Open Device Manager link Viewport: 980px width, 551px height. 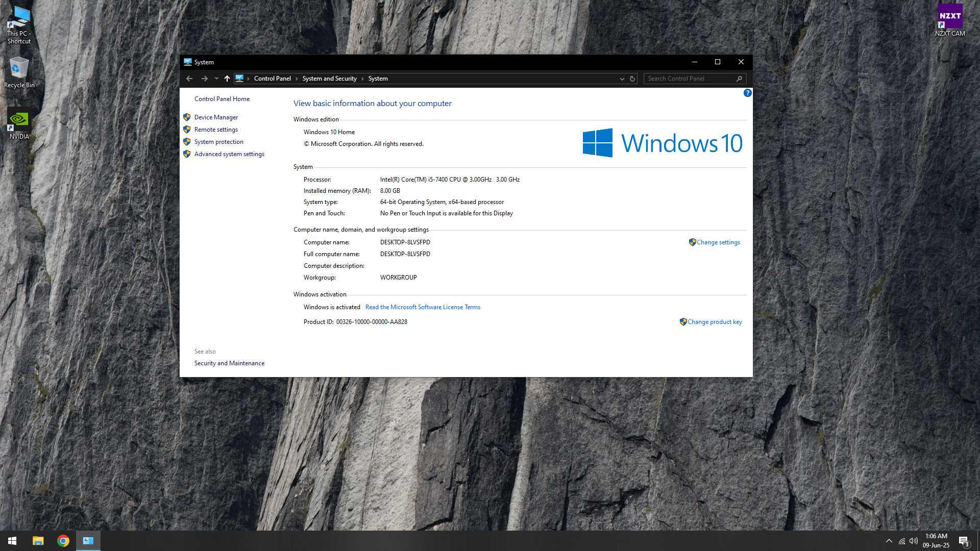216,117
